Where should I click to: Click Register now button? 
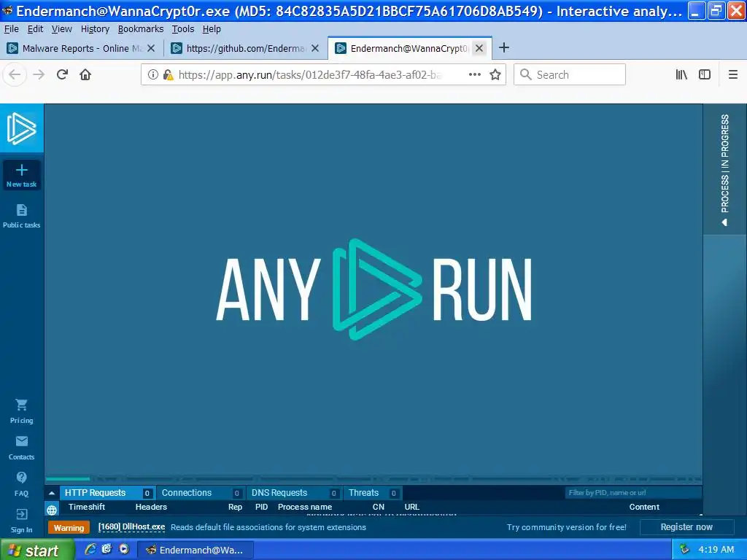click(x=686, y=527)
